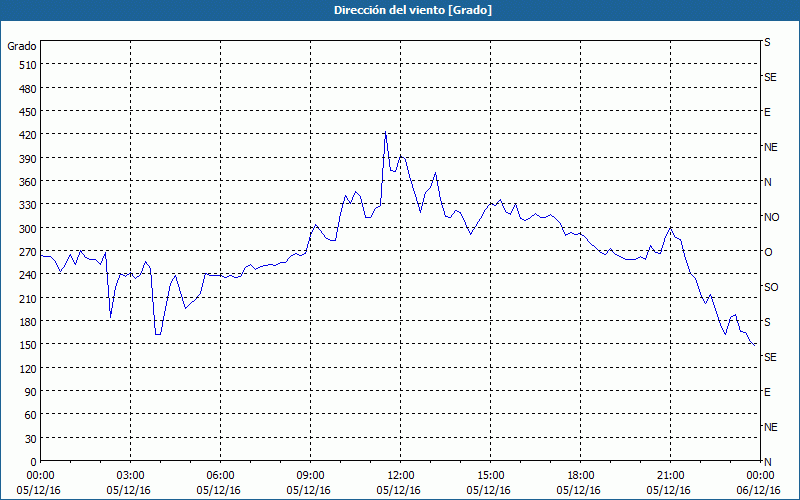
Task: Select the 'SE' compass label near 150 line
Action: point(770,357)
